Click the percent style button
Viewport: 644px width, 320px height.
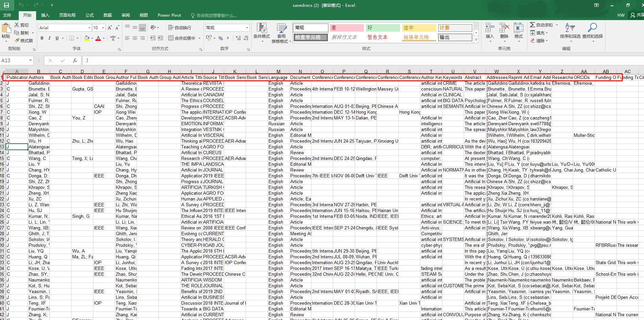point(220,38)
